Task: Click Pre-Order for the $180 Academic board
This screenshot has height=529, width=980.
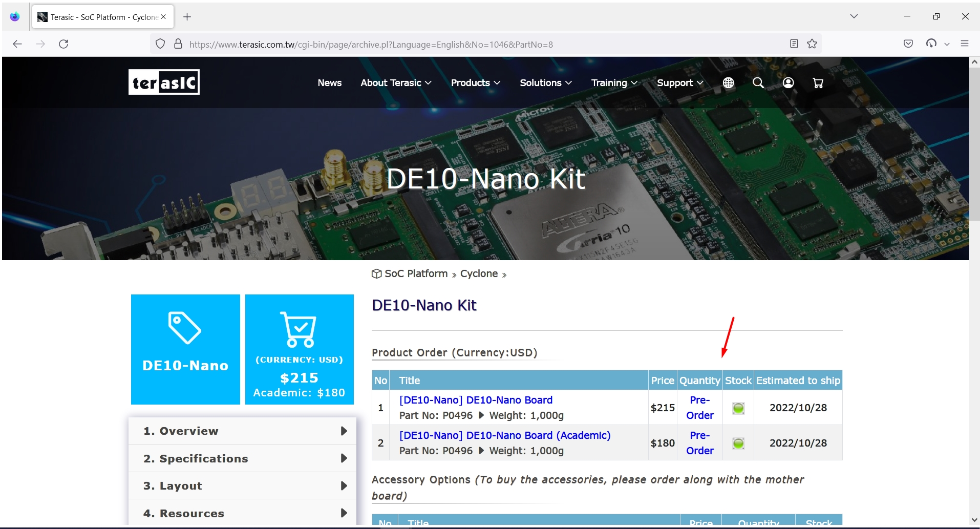Action: coord(699,443)
